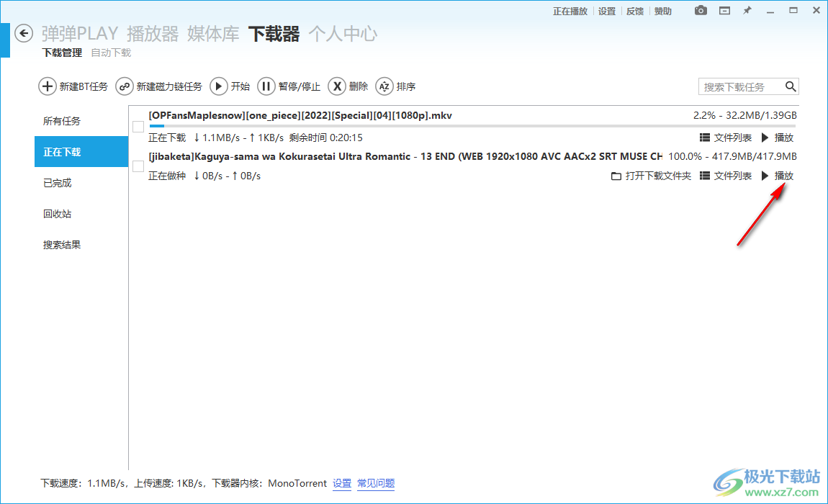Open the 反馈 link
The image size is (828, 504).
tap(635, 11)
